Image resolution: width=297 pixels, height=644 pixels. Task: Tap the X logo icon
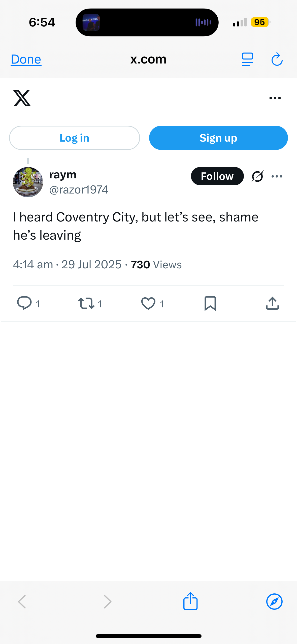pos(22,98)
